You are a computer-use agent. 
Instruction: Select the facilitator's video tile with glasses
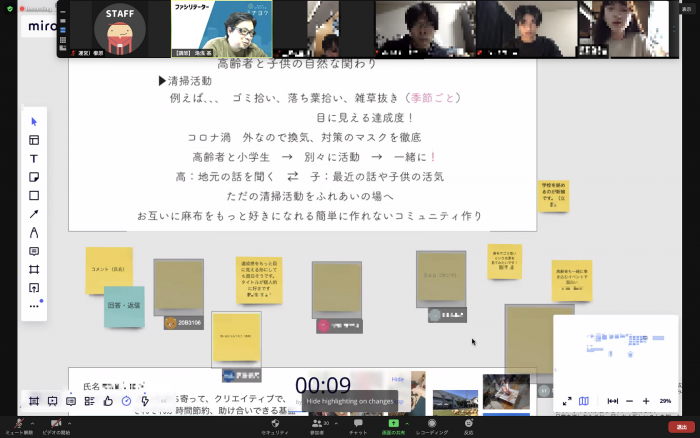pyautogui.click(x=222, y=29)
